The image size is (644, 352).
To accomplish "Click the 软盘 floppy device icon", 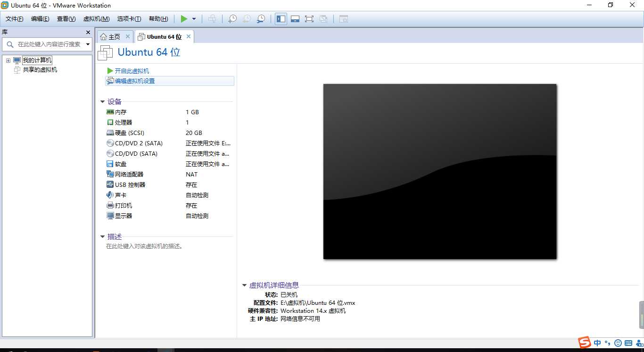I will coord(110,164).
